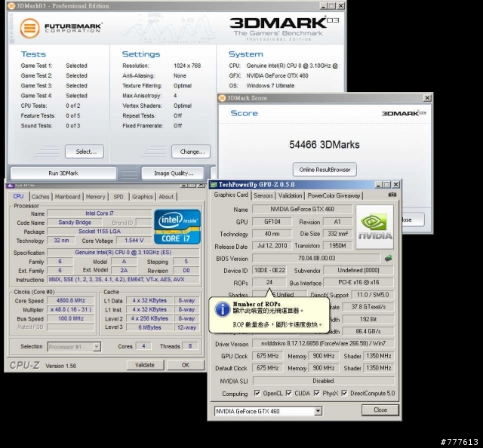
Task: Click the Intel Core i7 badge in CPU-Z
Action: click(177, 226)
